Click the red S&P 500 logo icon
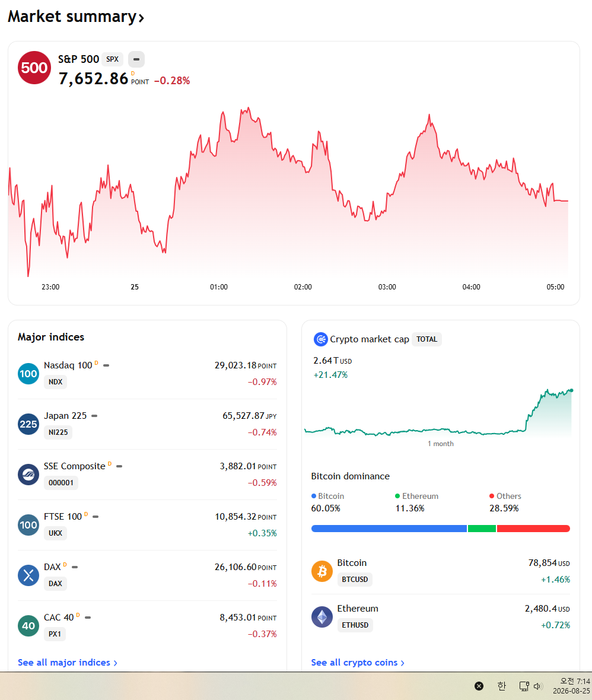The image size is (592, 700). pyautogui.click(x=34, y=68)
